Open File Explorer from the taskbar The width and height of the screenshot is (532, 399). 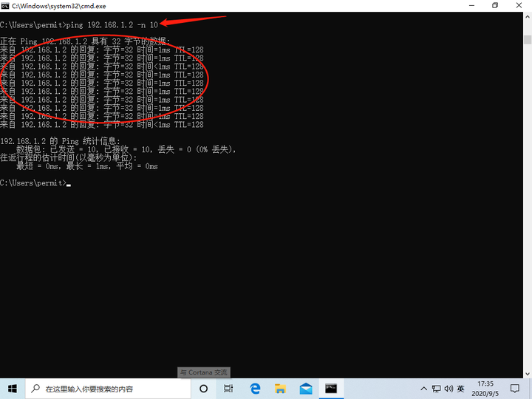tap(280, 389)
